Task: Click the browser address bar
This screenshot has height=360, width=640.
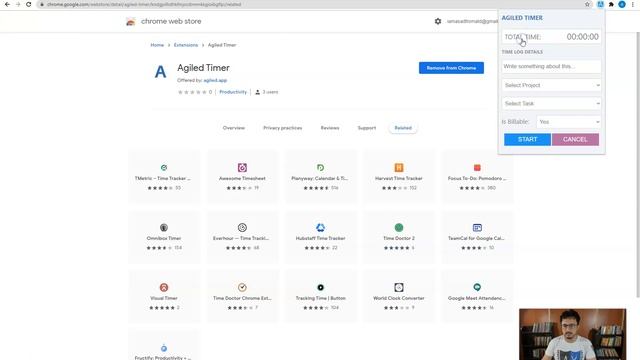Action: [x=310, y=4]
